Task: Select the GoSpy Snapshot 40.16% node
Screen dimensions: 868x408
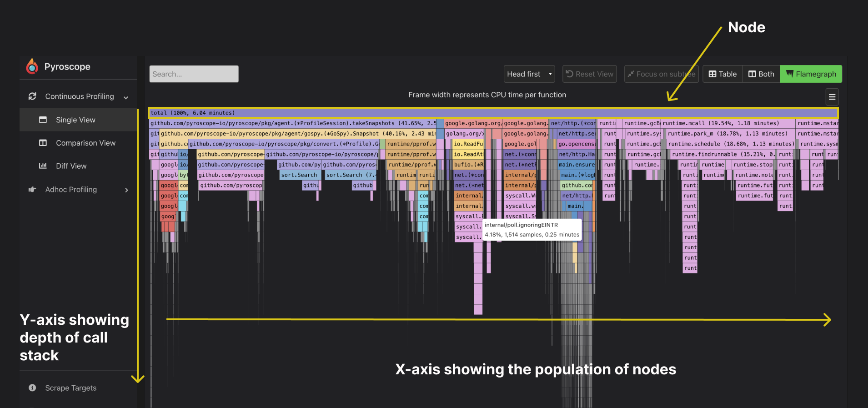Action: (x=298, y=134)
